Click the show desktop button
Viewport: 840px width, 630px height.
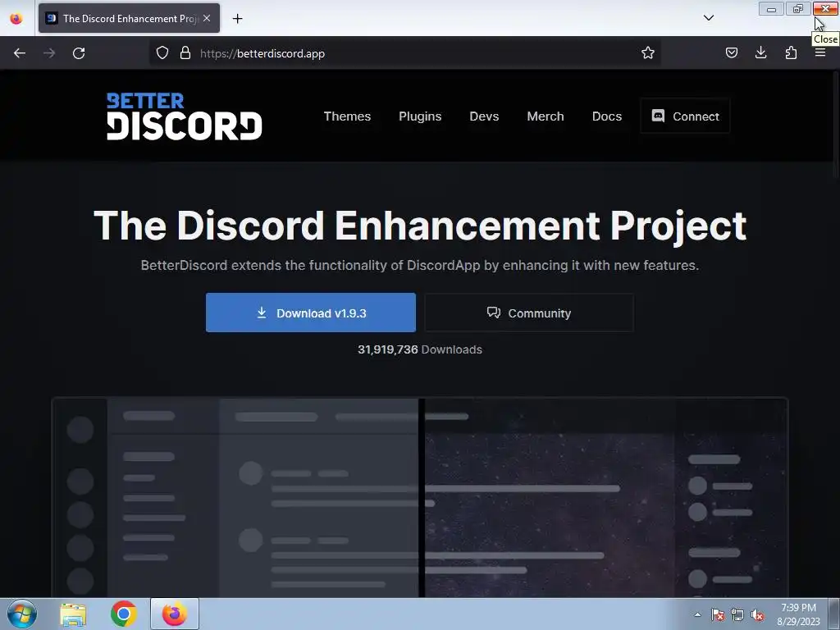pos(834,614)
